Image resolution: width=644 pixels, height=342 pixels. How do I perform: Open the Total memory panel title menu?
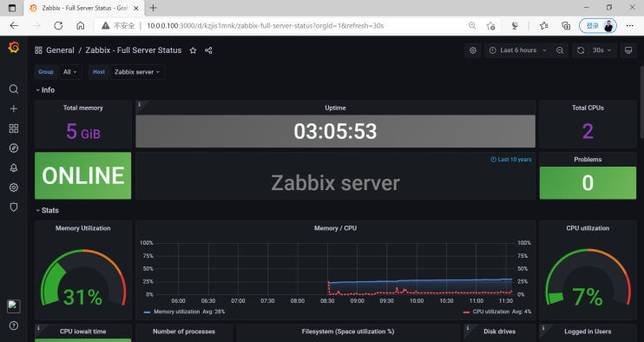coord(83,108)
